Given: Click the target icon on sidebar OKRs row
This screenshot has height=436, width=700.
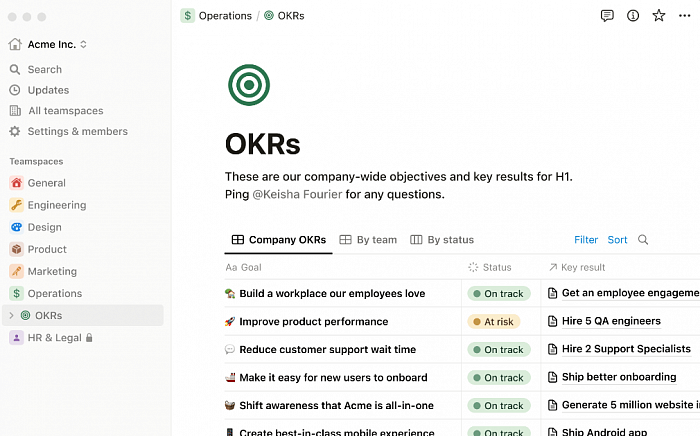Looking at the screenshot, I should (25, 316).
